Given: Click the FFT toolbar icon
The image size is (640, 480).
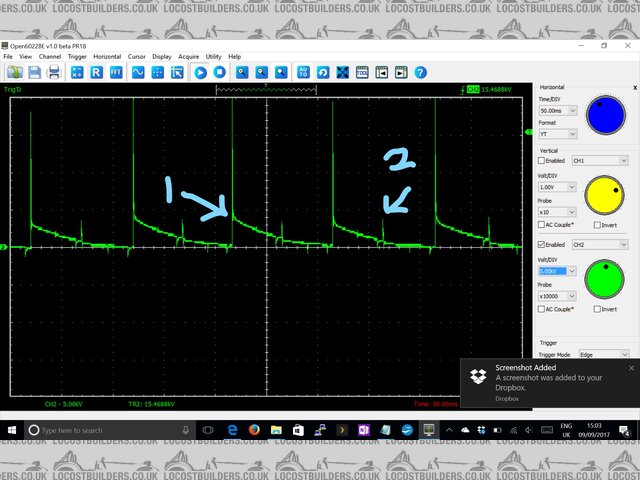Looking at the screenshot, I should [x=116, y=73].
